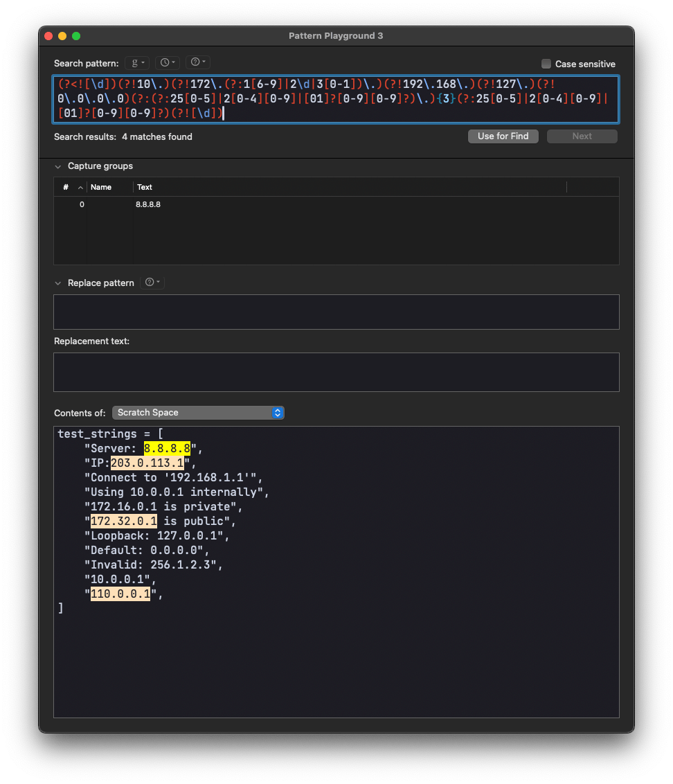Click the line "Default: 0.0.0.0"
Viewport: 673px width, 784px height.
tap(147, 550)
